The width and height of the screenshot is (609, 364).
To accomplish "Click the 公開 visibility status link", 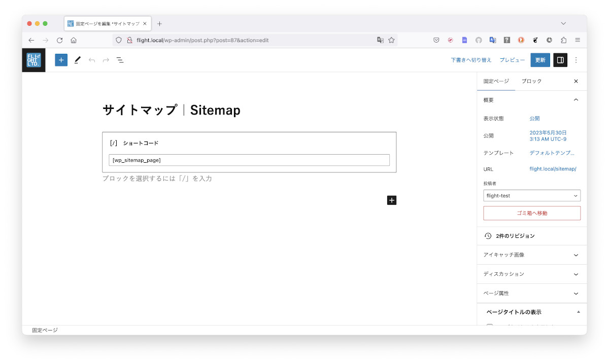I will [534, 118].
